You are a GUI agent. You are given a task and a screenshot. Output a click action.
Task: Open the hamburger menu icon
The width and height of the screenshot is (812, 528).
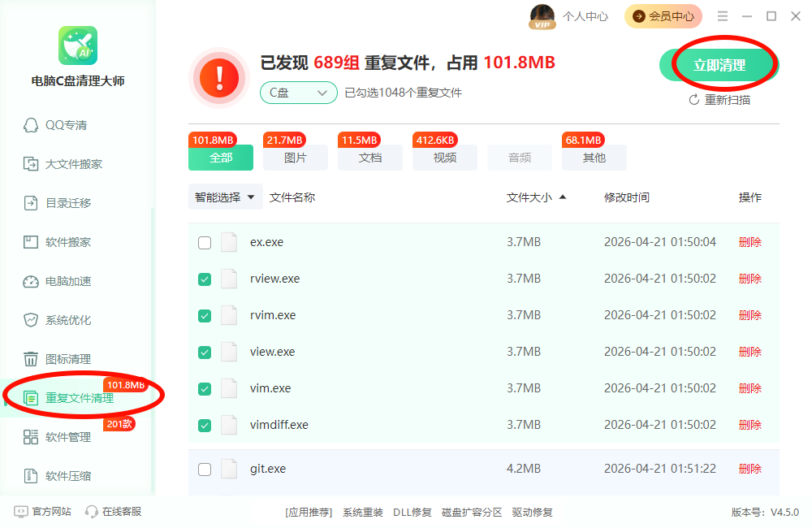[723, 16]
